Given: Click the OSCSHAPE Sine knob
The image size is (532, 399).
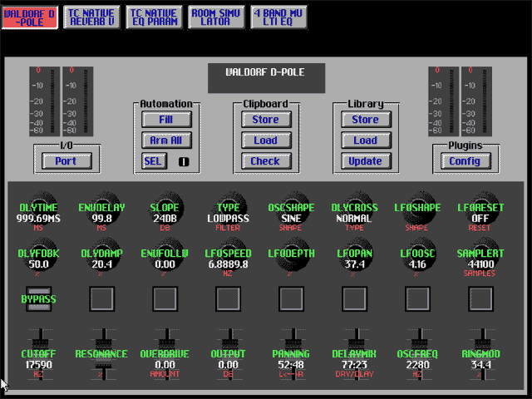Looking at the screenshot, I should (x=292, y=208).
